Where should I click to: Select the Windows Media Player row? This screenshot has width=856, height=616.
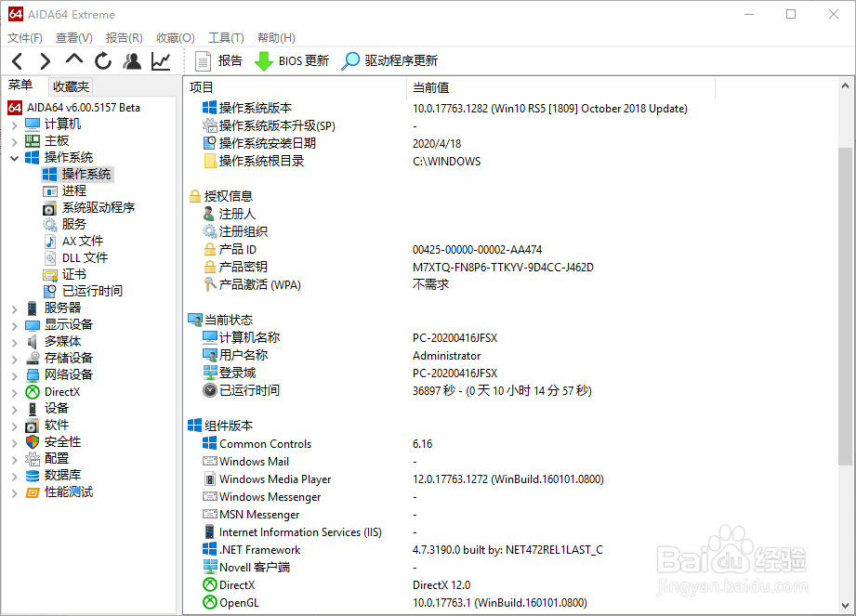point(509,479)
